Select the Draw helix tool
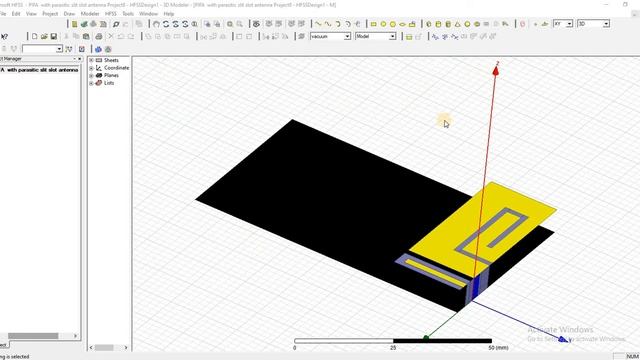 tap(487, 24)
